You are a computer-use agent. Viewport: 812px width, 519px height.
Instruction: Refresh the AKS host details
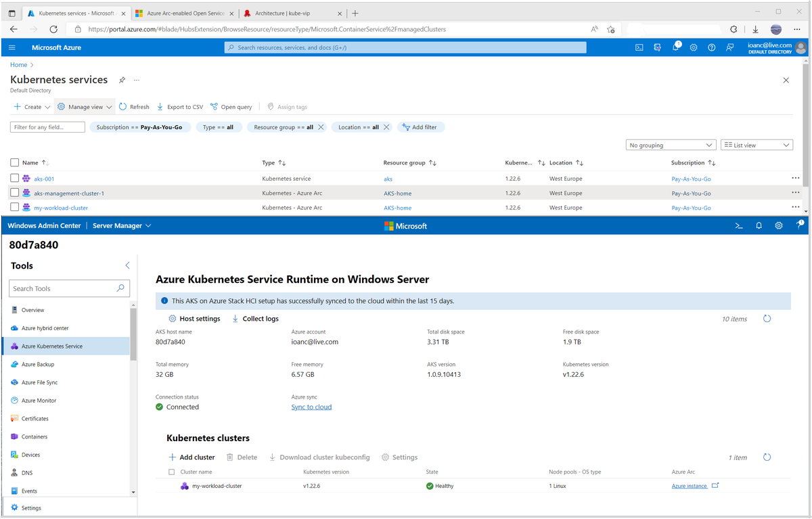point(767,319)
